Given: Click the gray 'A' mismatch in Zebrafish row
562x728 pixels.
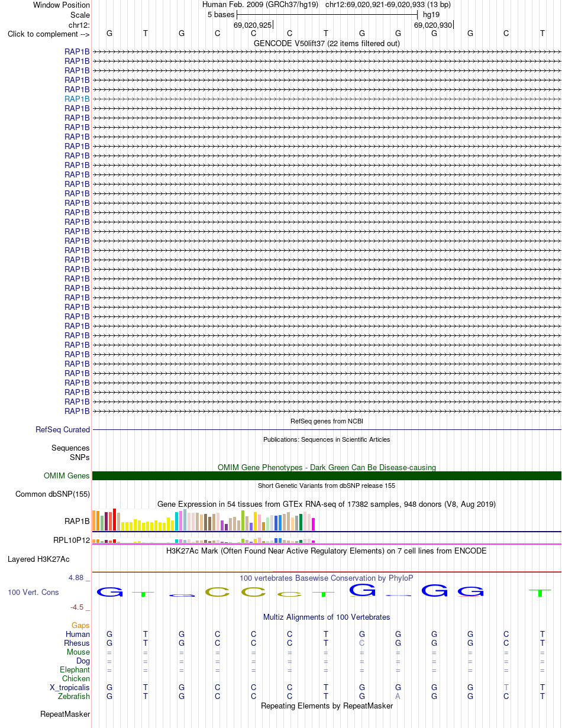Looking at the screenshot, I should coord(398,697).
